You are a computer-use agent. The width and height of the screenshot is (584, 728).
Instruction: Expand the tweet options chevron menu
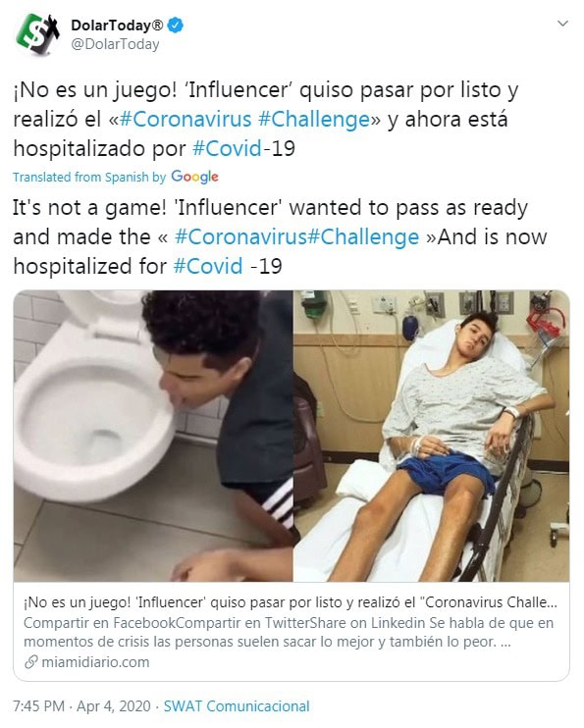[562, 24]
